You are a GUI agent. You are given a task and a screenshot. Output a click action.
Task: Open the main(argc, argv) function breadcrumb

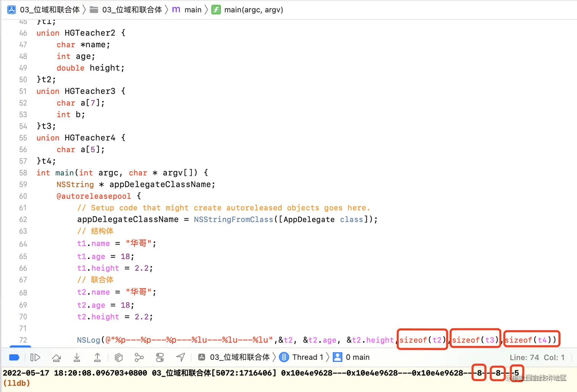[254, 10]
